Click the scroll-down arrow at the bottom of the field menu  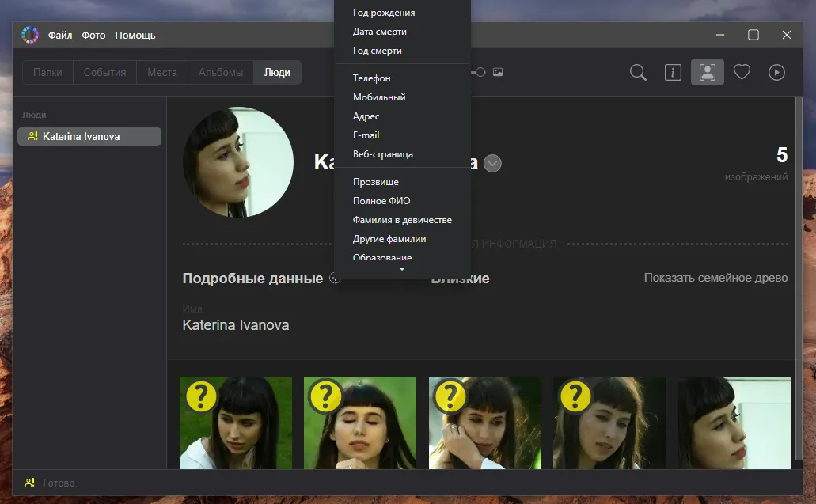pyautogui.click(x=402, y=269)
